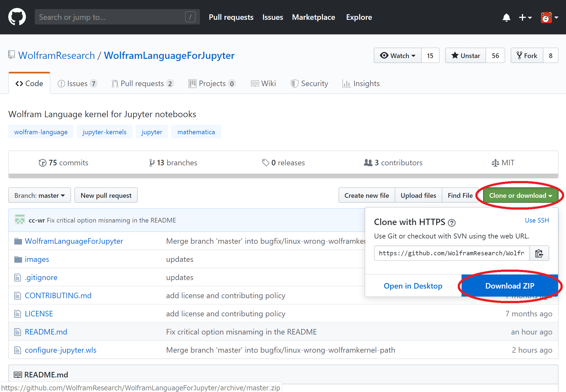
Task: Select the wolfram-language topic tag
Action: pyautogui.click(x=41, y=132)
